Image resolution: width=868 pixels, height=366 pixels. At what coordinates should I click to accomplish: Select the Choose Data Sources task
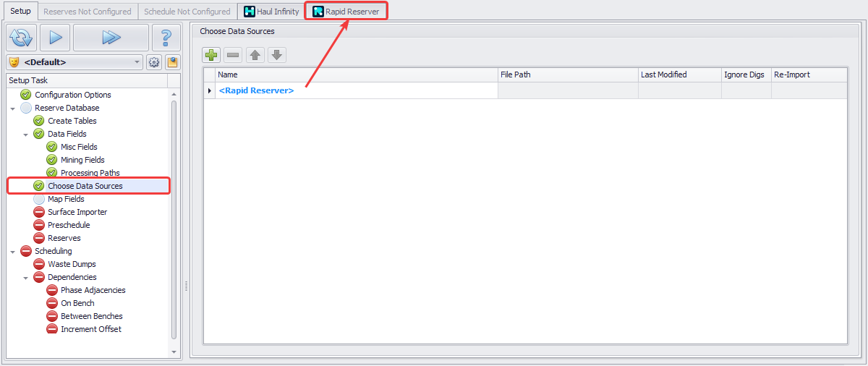click(85, 186)
